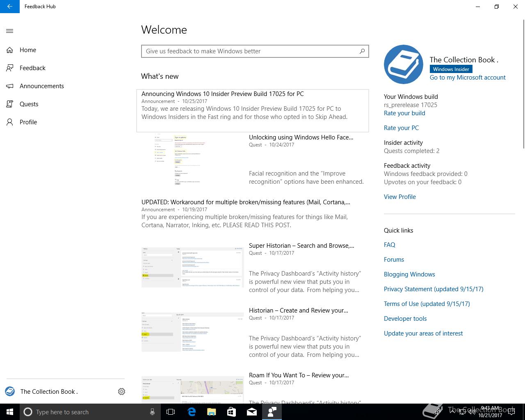Click the Cortana circle icon

(28, 412)
